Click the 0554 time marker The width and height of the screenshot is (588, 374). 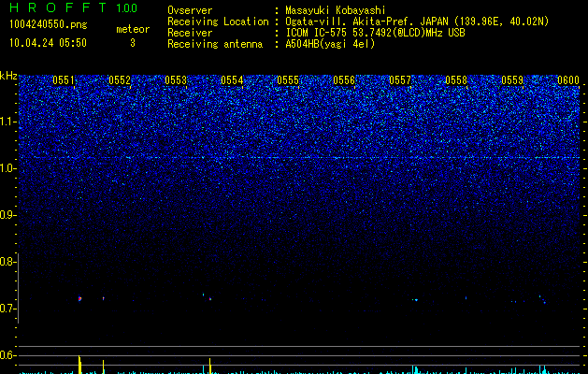tap(232, 80)
